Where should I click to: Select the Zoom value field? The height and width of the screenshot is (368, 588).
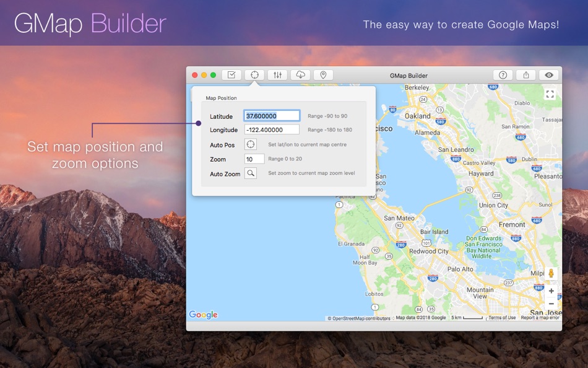pyautogui.click(x=254, y=159)
